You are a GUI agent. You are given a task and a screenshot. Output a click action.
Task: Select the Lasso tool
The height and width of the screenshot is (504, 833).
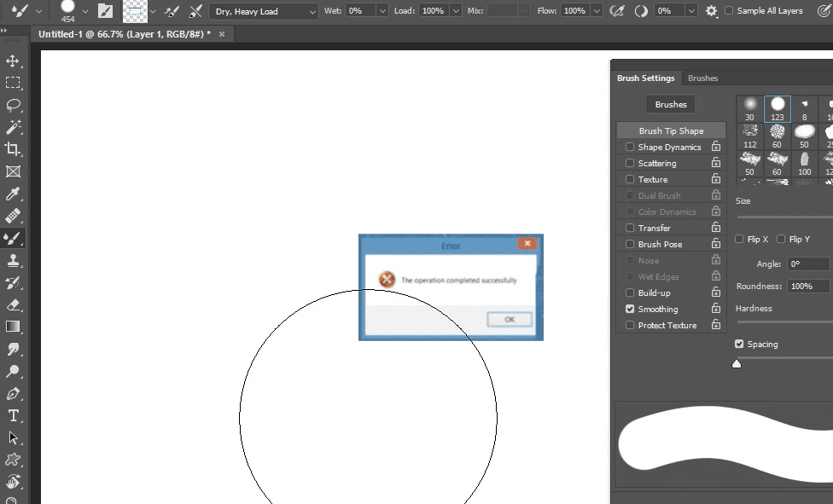[12, 106]
